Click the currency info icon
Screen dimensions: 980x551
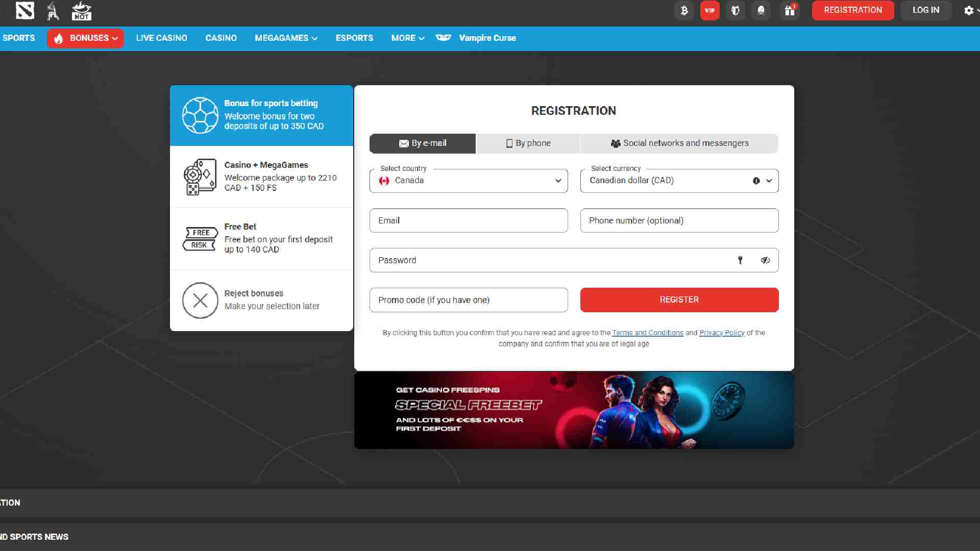tap(756, 181)
